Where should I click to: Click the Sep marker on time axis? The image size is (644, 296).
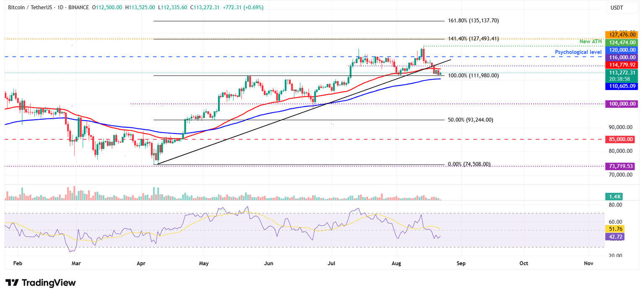pos(461,264)
